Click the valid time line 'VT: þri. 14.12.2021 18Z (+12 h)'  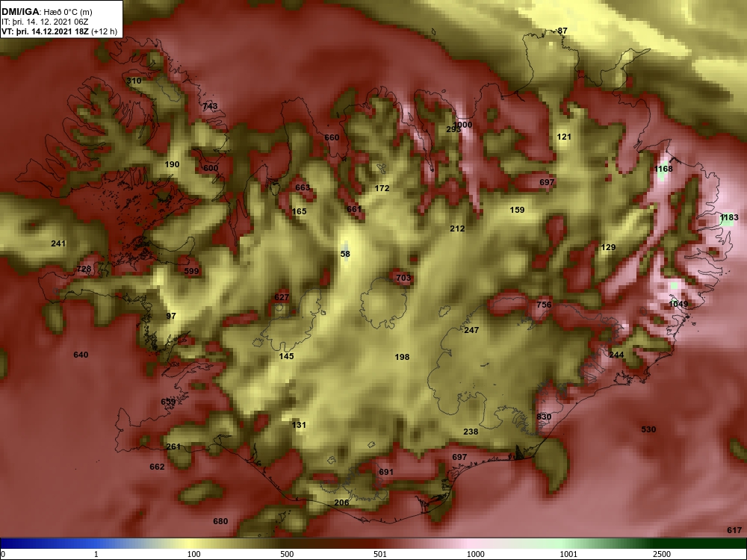click(x=60, y=31)
